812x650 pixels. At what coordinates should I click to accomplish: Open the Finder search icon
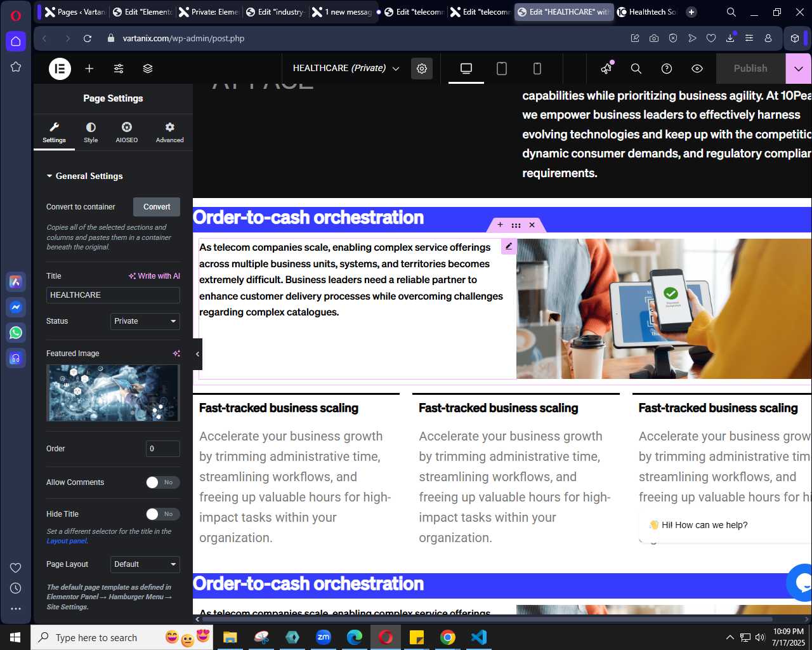tap(636, 69)
